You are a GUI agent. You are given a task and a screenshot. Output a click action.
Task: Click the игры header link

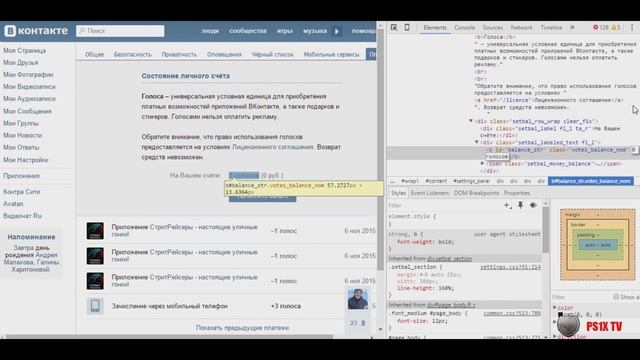285,31
